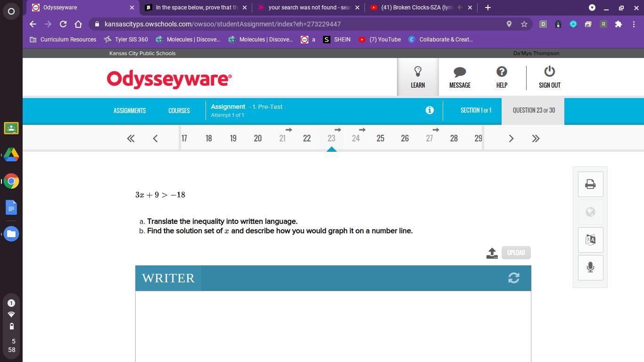Go to question 25
644x362 pixels.
[380, 139]
